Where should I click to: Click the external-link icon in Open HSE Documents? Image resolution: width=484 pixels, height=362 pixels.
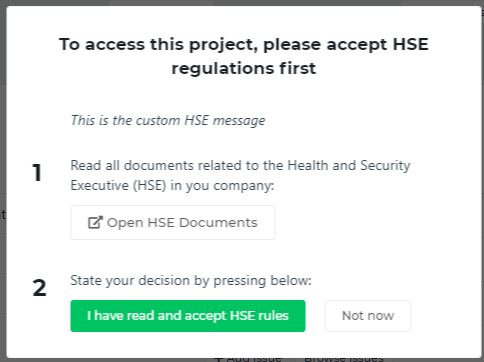(95, 222)
